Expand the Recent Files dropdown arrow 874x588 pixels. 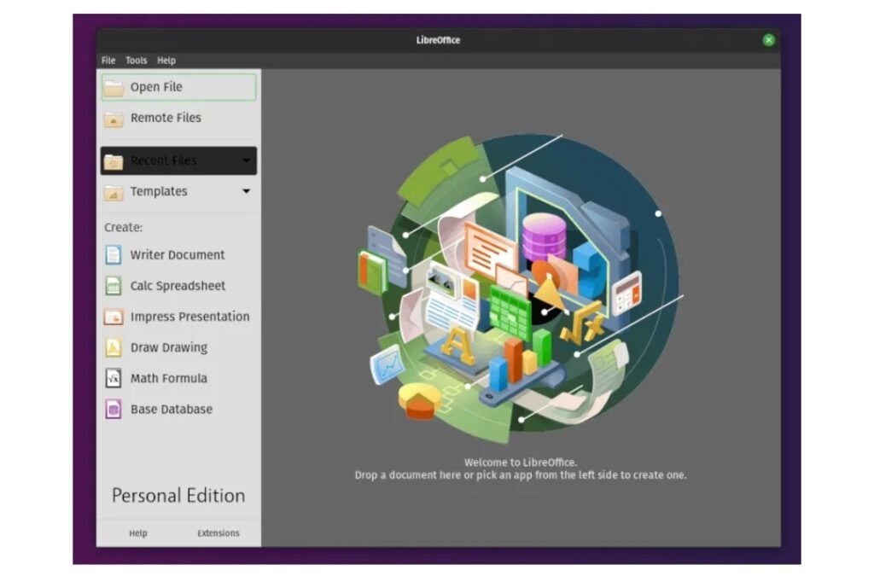pos(246,160)
